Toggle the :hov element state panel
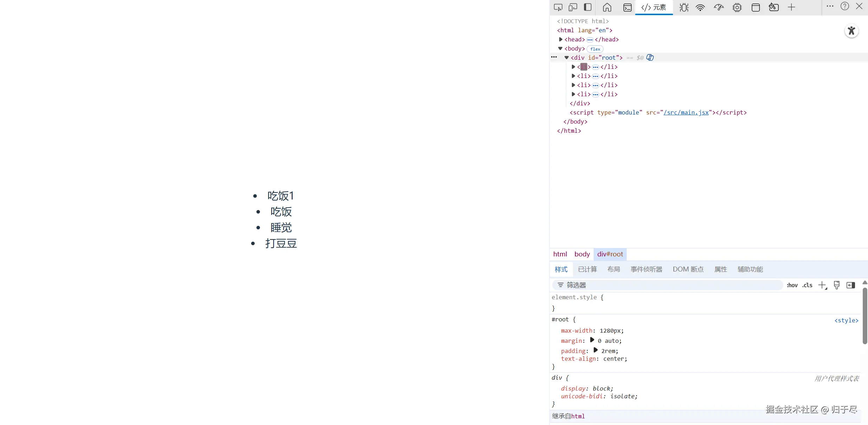 792,285
